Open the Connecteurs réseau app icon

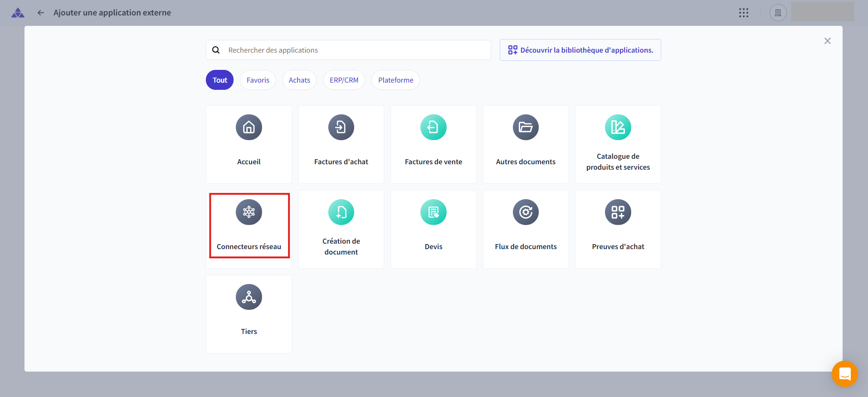[249, 212]
